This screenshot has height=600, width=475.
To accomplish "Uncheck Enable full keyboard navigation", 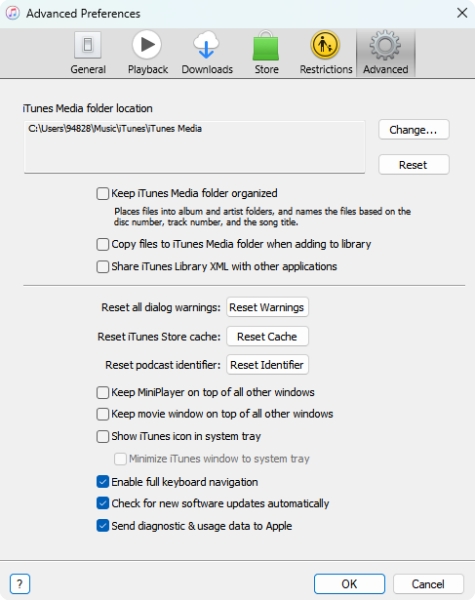I will coord(103,482).
